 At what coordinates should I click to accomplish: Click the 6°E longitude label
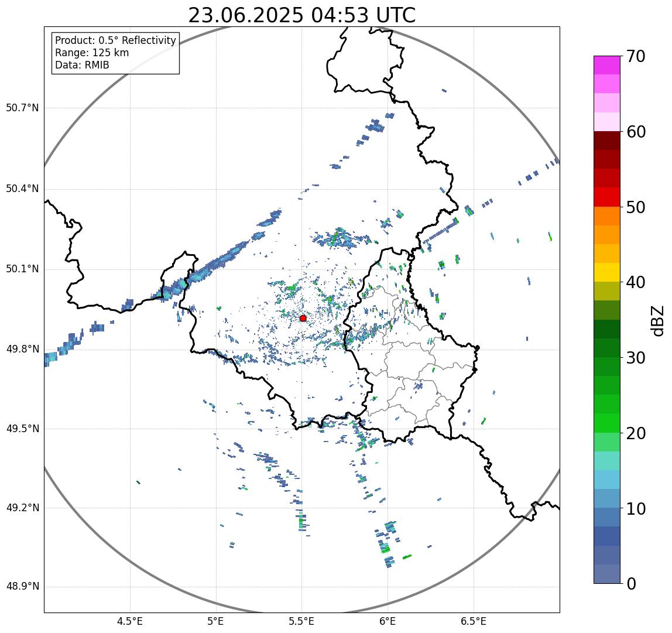coord(388,621)
